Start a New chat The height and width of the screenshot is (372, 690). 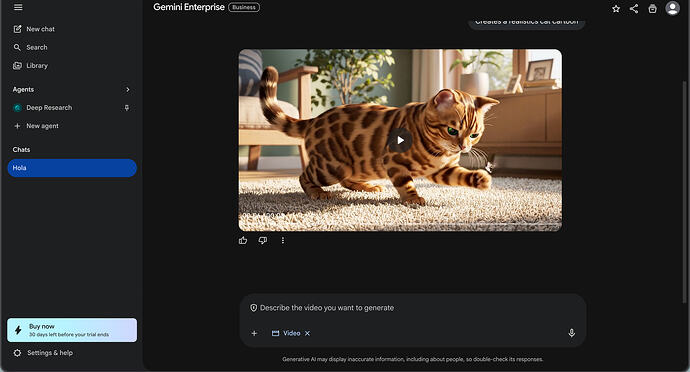[x=34, y=29]
